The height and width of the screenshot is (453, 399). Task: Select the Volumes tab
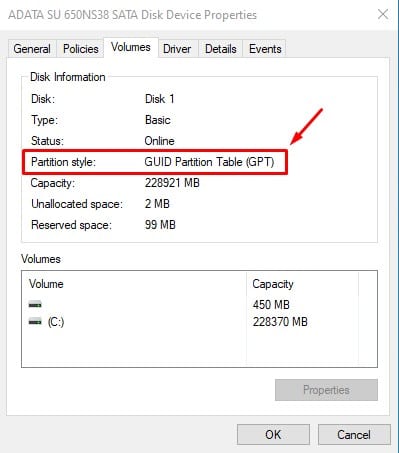point(131,47)
